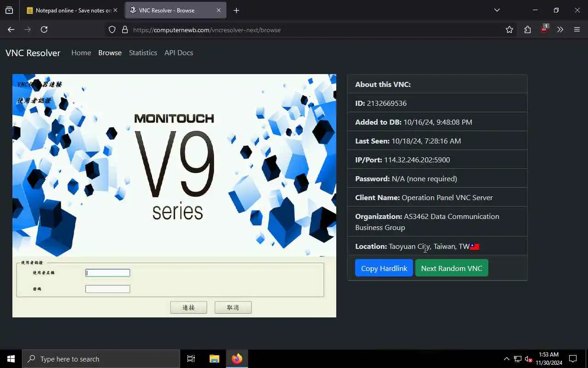Click the username field in VNC preview
Screen dimensions: 588x368
coord(108,273)
